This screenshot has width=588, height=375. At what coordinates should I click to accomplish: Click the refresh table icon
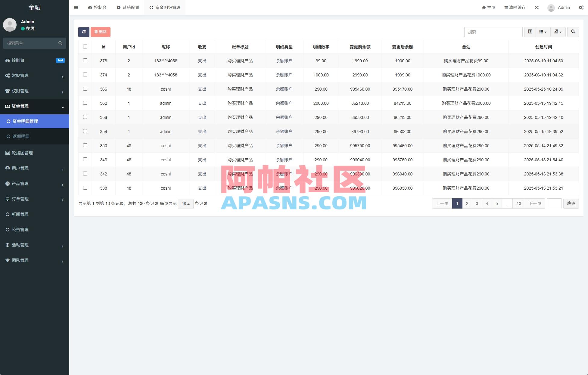pyautogui.click(x=84, y=32)
